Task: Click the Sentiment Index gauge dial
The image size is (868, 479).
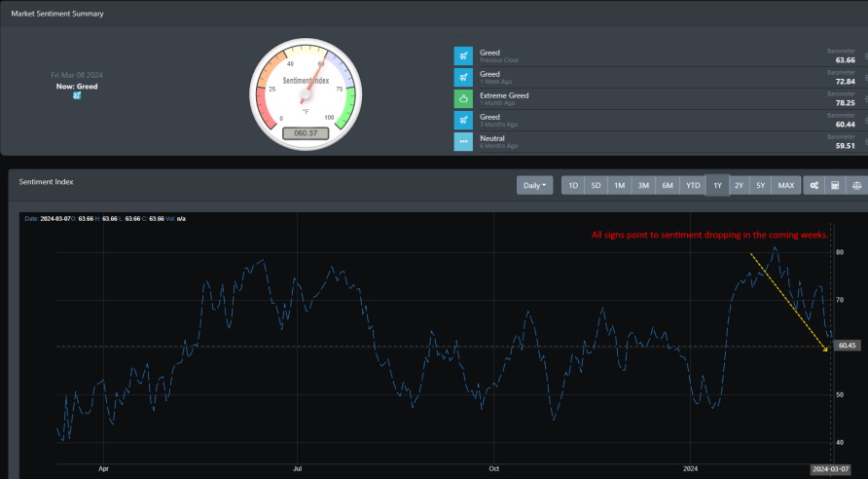Action: point(306,94)
